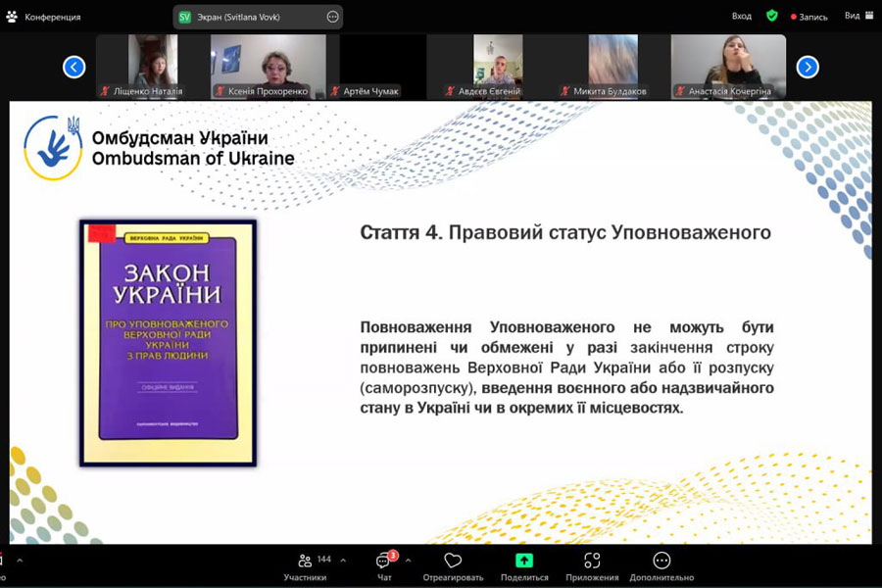Click the Экран (Svitlana Vovk) share label
The height and width of the screenshot is (588, 882).
238,17
